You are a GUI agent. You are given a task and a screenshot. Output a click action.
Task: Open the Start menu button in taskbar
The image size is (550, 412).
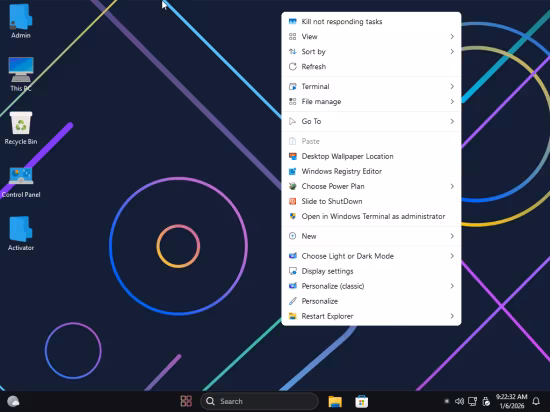pyautogui.click(x=186, y=401)
